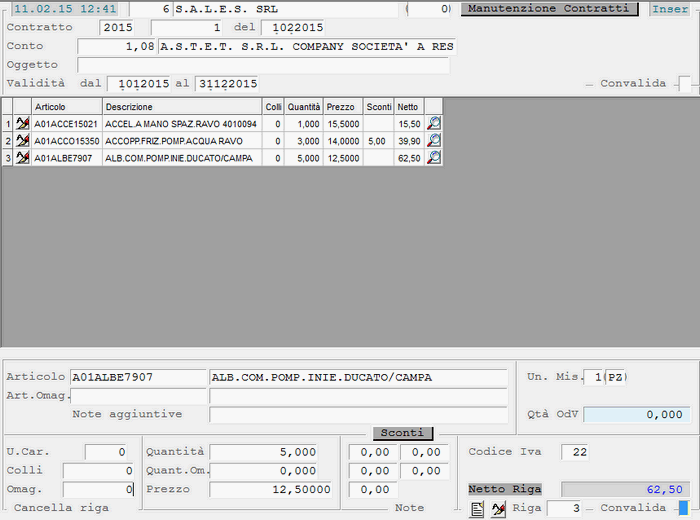
Task: Click edit icon for row 2 A01ACCO15350
Action: [x=23, y=141]
